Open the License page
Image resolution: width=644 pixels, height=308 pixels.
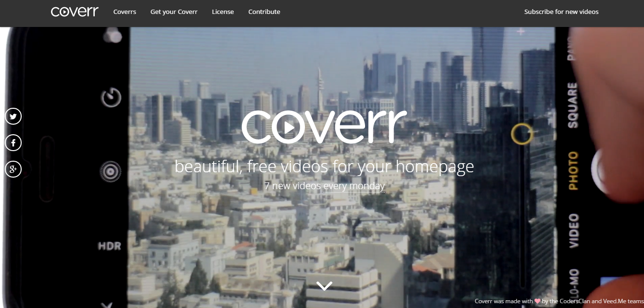(223, 12)
